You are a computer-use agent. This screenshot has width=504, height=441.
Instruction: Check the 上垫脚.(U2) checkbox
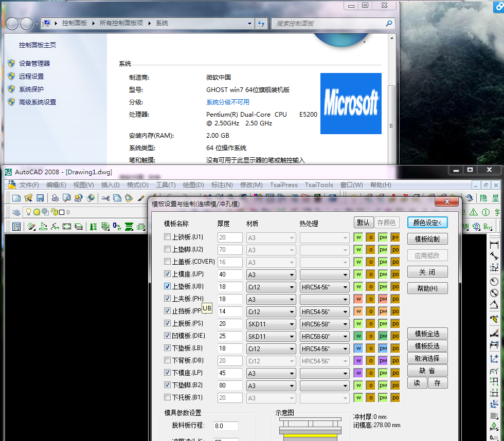[x=167, y=249]
